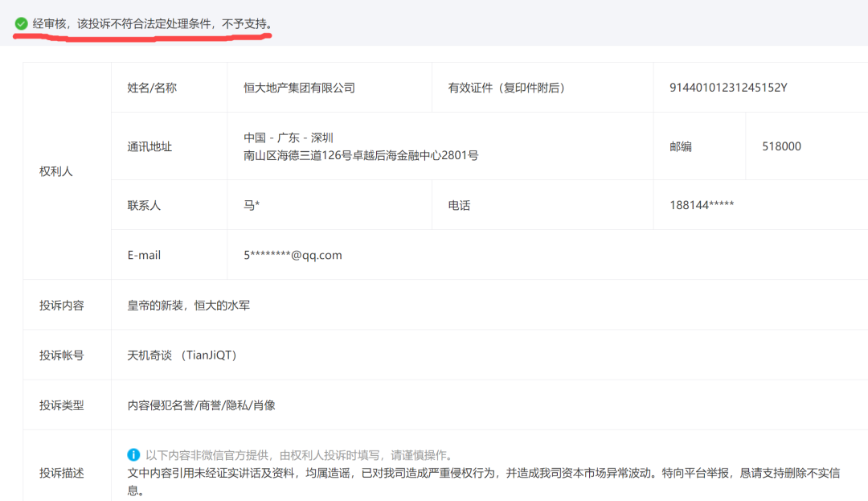Click the E-mail label cell
The height and width of the screenshot is (501, 868).
coord(144,255)
